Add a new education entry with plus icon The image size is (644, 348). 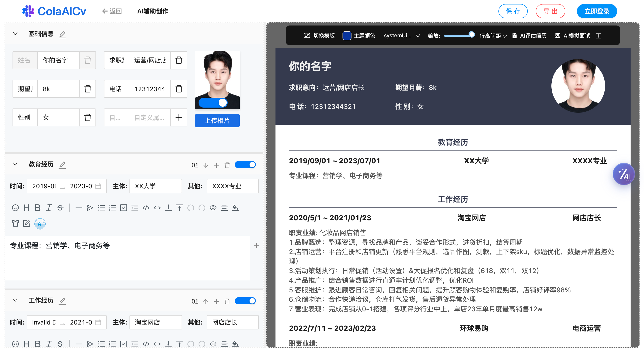pyautogui.click(x=216, y=165)
